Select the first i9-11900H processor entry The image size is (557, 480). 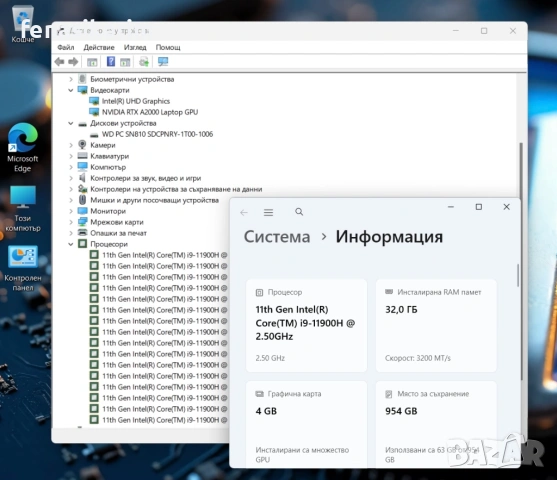coord(165,255)
